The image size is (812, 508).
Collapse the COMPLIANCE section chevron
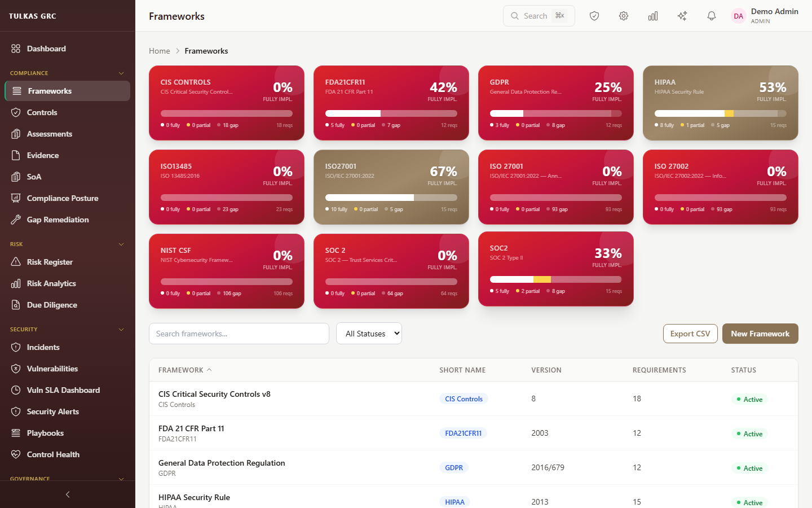point(121,73)
